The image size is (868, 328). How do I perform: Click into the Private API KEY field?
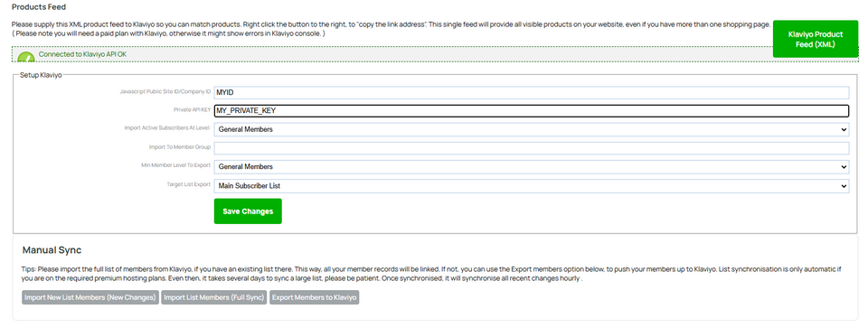click(532, 110)
